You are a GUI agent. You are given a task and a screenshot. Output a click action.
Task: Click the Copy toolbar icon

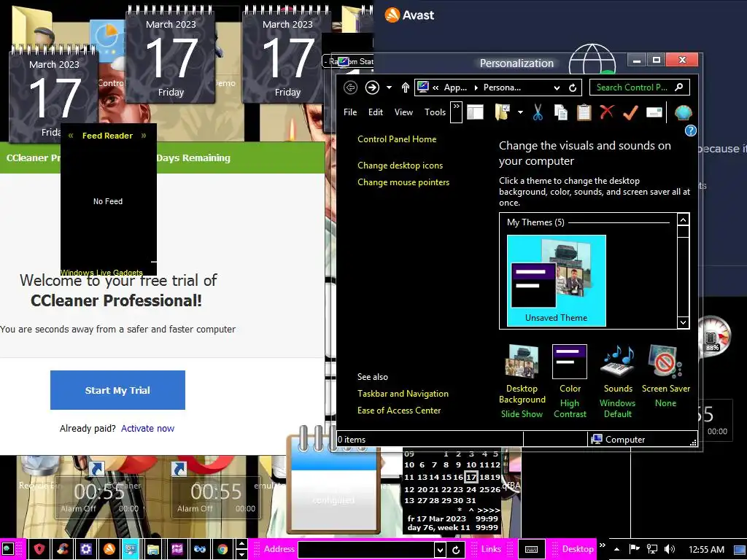tap(561, 112)
